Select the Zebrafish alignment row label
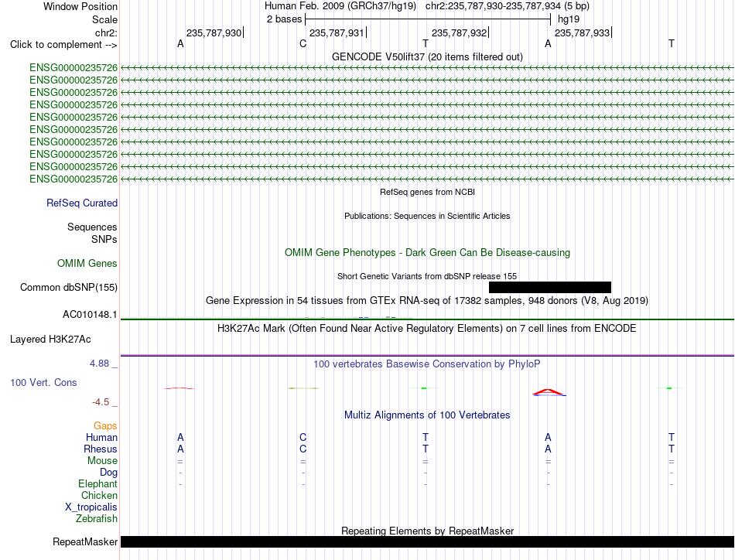This screenshot has width=735, height=560. click(x=97, y=519)
